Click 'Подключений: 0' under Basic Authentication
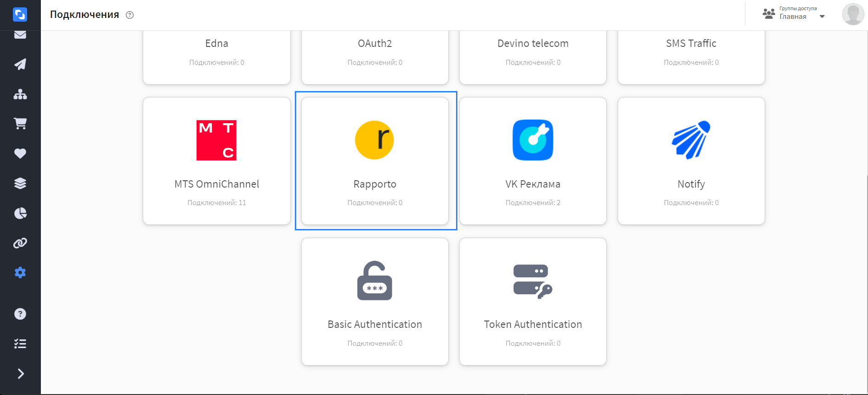 coord(375,343)
